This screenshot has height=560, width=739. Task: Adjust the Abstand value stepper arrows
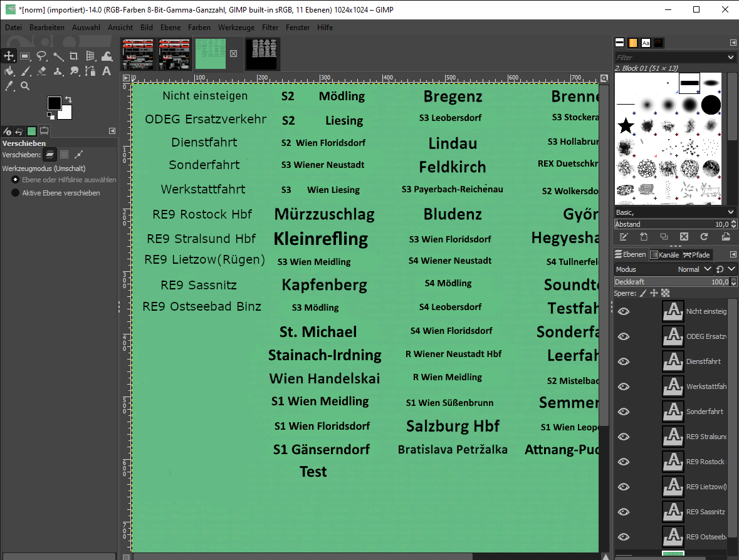tap(734, 224)
